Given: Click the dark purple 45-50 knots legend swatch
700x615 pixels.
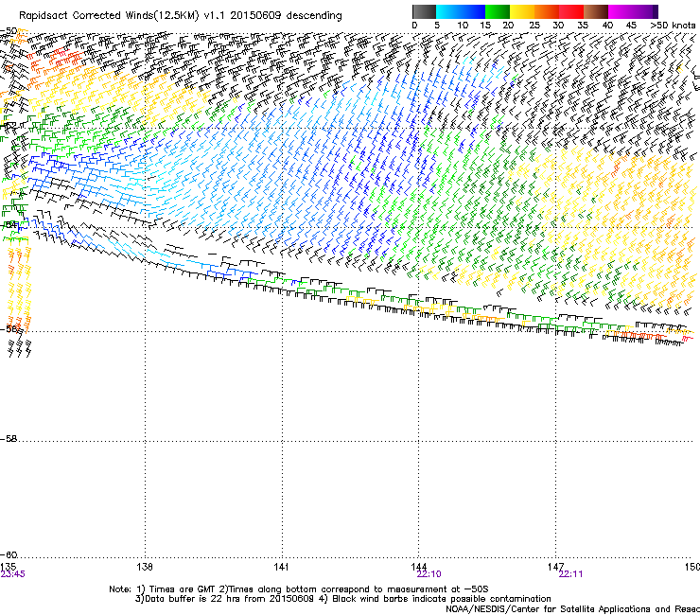Looking at the screenshot, I should (645, 11).
